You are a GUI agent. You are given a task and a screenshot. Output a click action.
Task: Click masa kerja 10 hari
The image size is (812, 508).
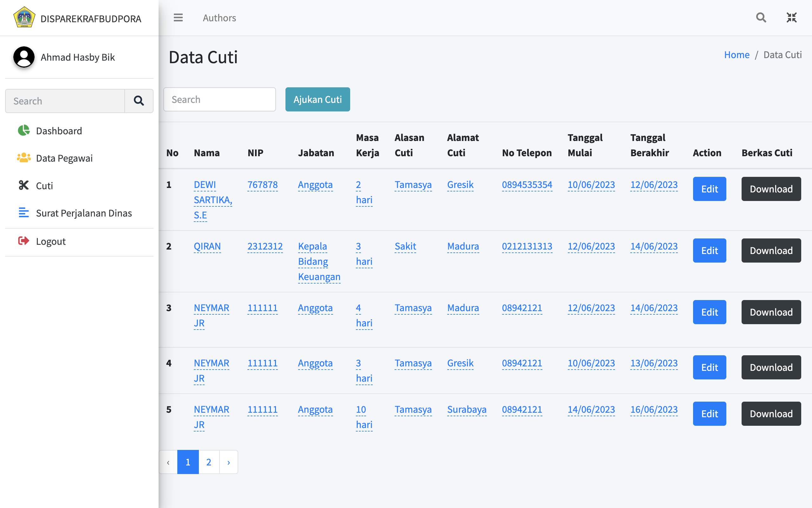364,417
